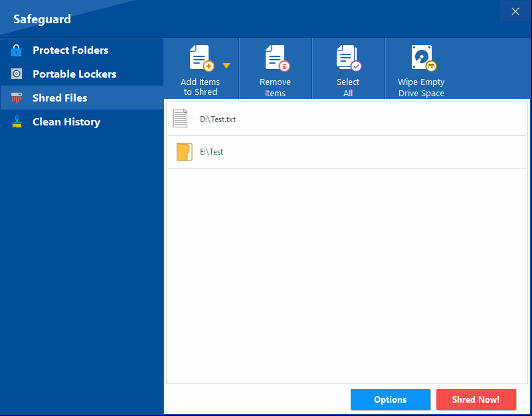Open the Protect Folders section
The width and height of the screenshot is (532, 416).
pos(82,50)
